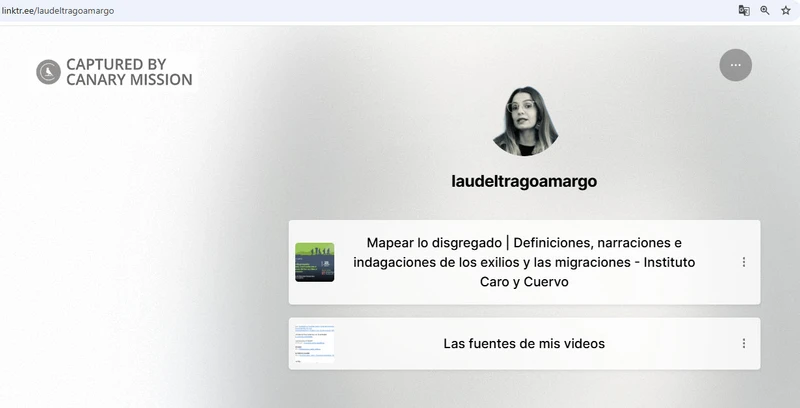Open options for Mapear lo disgregado link
The image size is (800, 408).
tap(744, 262)
